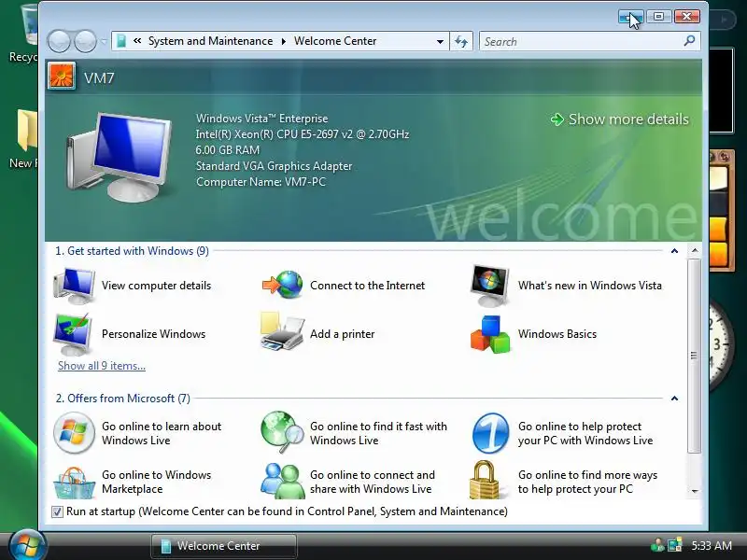The height and width of the screenshot is (560, 747).
Task: Click the protect PC with Windows Live icon
Action: pyautogui.click(x=490, y=433)
